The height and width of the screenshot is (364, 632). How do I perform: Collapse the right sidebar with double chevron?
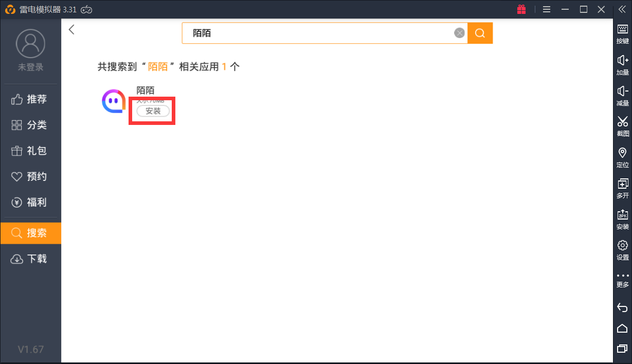coord(622,9)
